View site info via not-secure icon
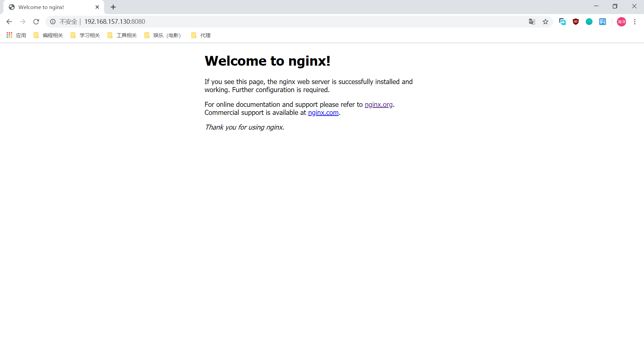The height and width of the screenshot is (345, 644). (x=53, y=22)
